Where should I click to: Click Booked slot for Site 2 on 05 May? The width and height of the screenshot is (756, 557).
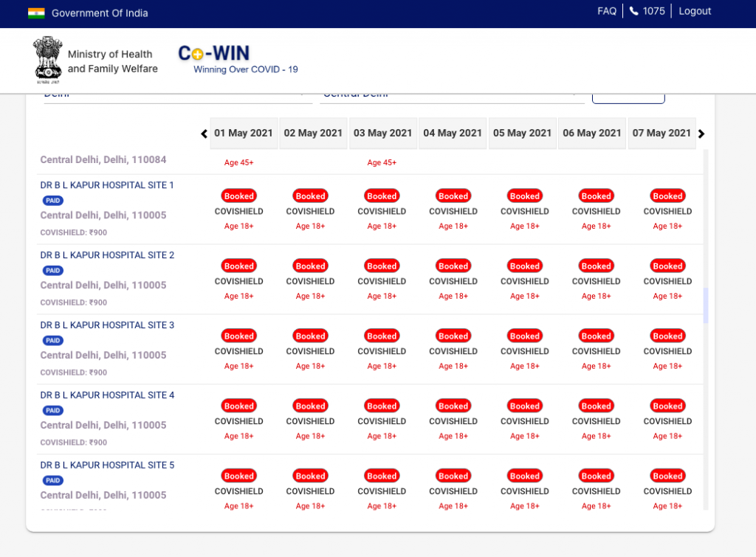click(x=525, y=266)
